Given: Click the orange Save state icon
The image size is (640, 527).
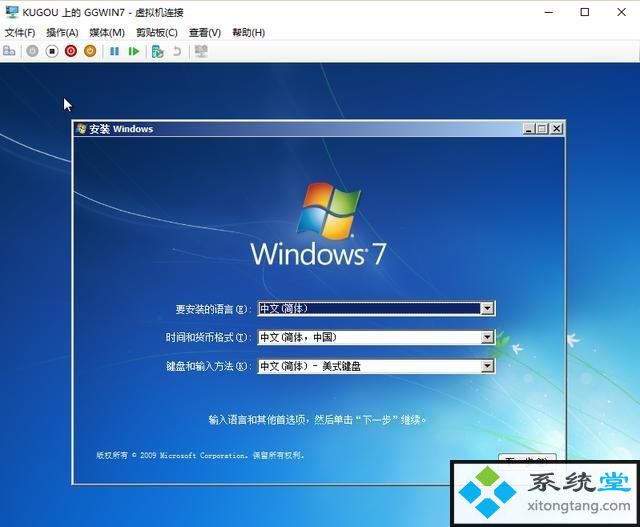Looking at the screenshot, I should coord(90,51).
